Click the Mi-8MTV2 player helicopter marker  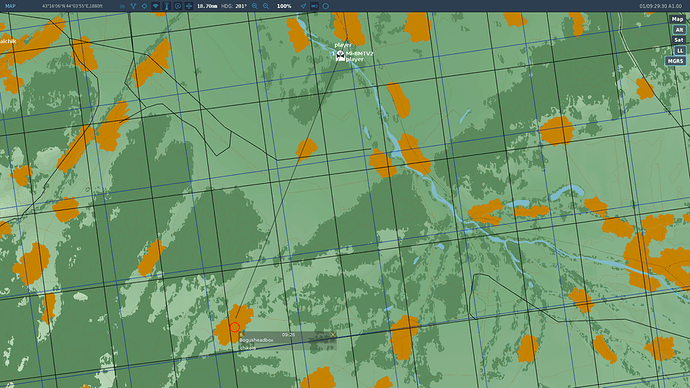pos(340,55)
